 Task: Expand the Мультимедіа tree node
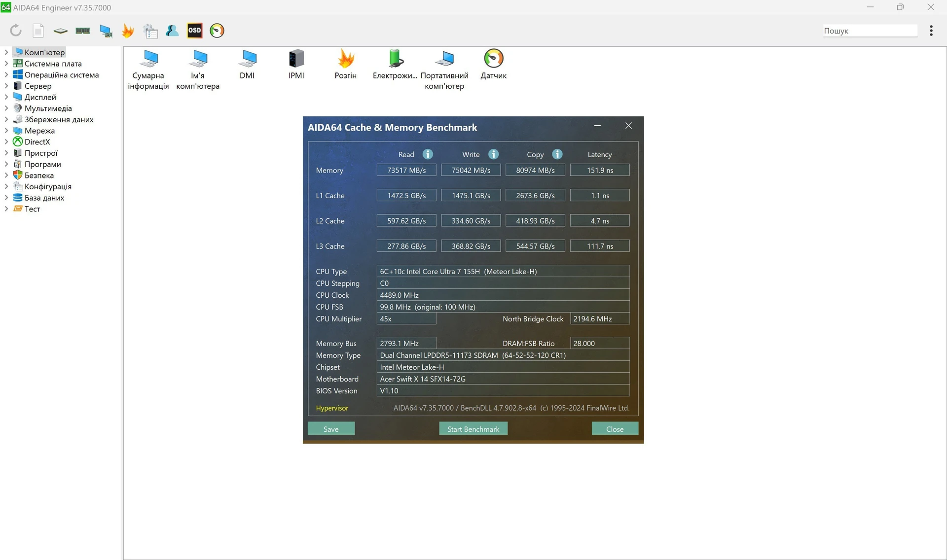[6, 108]
